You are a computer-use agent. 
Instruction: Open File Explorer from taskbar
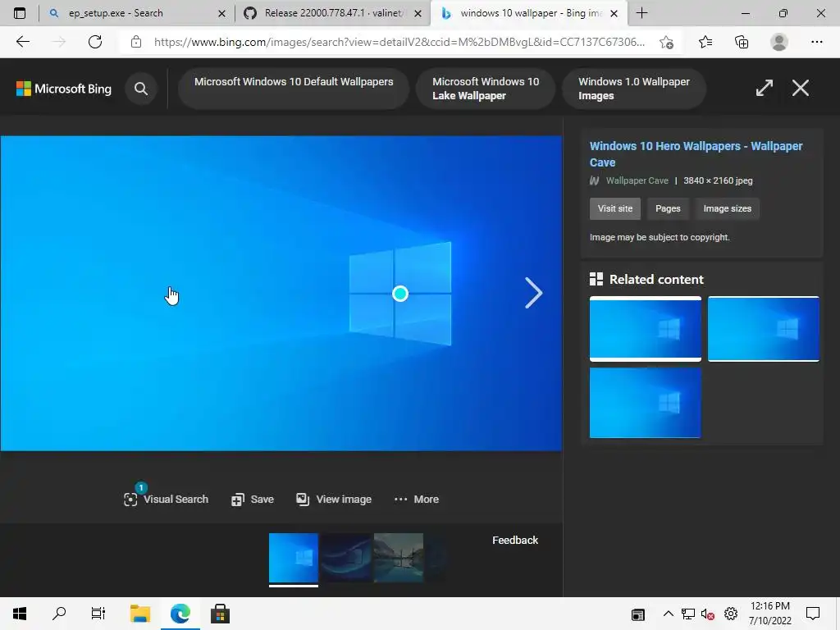(x=140, y=614)
